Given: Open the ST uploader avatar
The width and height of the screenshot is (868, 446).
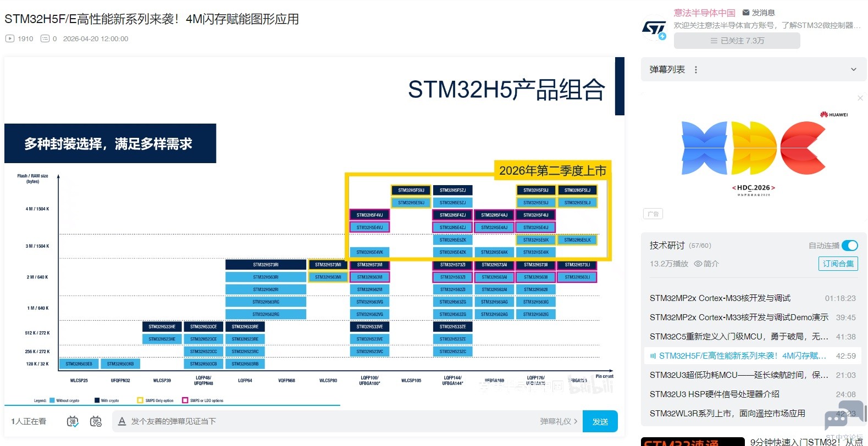Looking at the screenshot, I should pos(654,28).
